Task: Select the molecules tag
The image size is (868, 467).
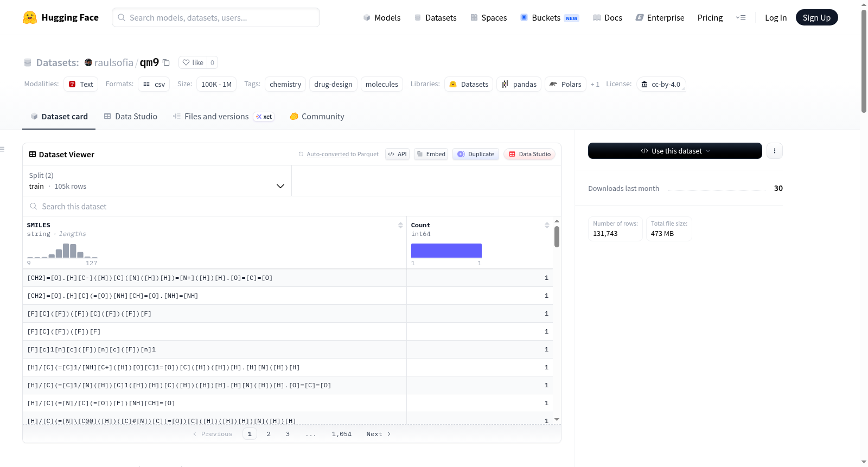Action: (382, 84)
